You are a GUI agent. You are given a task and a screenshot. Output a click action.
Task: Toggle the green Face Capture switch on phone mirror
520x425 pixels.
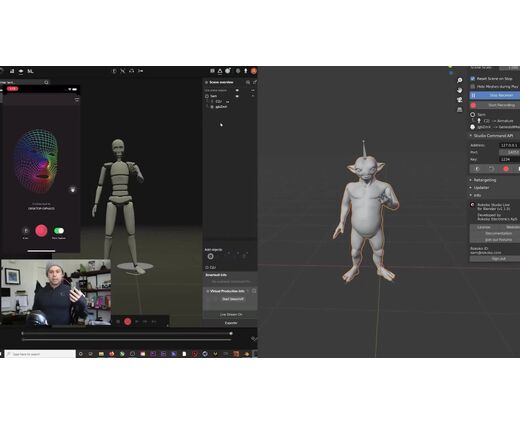pyautogui.click(x=59, y=231)
